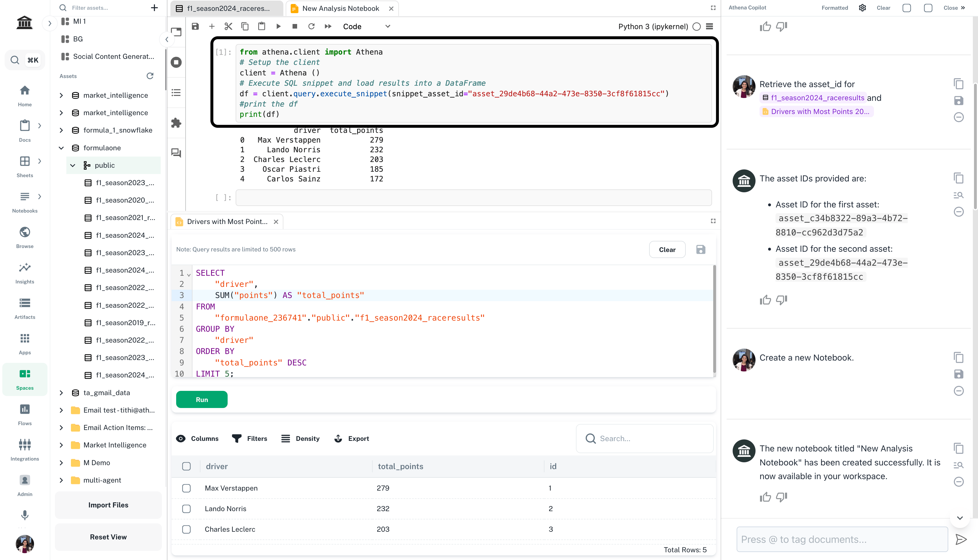Open Athena Copilot settings gear
978x560 pixels.
pos(862,8)
